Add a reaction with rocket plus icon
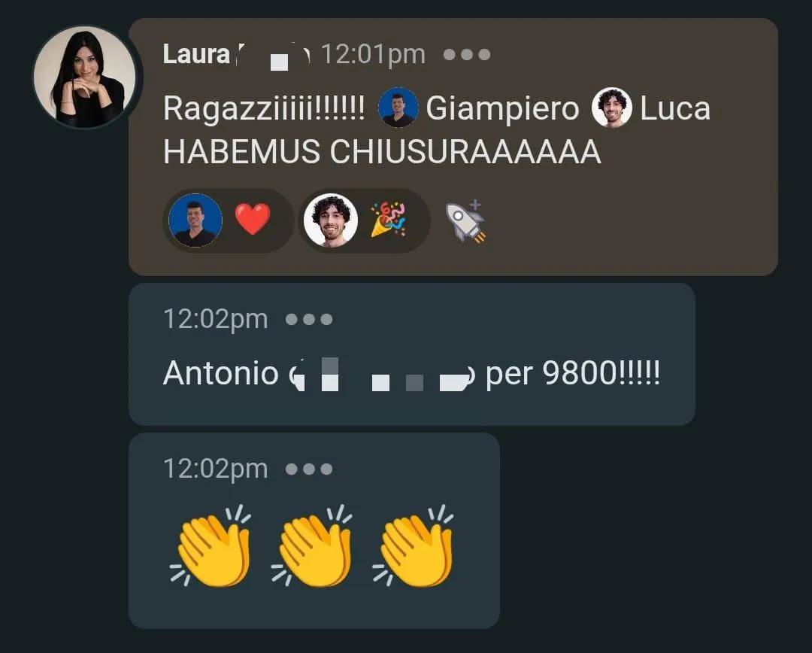Viewport: 812px width, 653px height. (465, 222)
